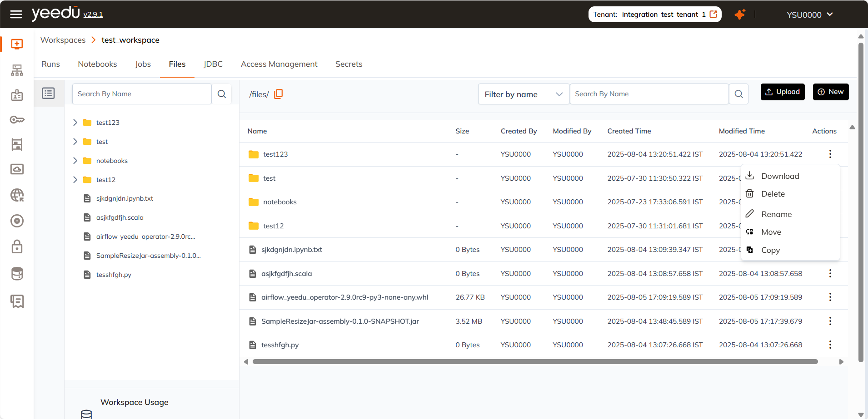868x419 pixels.
Task: Click the copy path icon next to /files/
Action: 278,94
